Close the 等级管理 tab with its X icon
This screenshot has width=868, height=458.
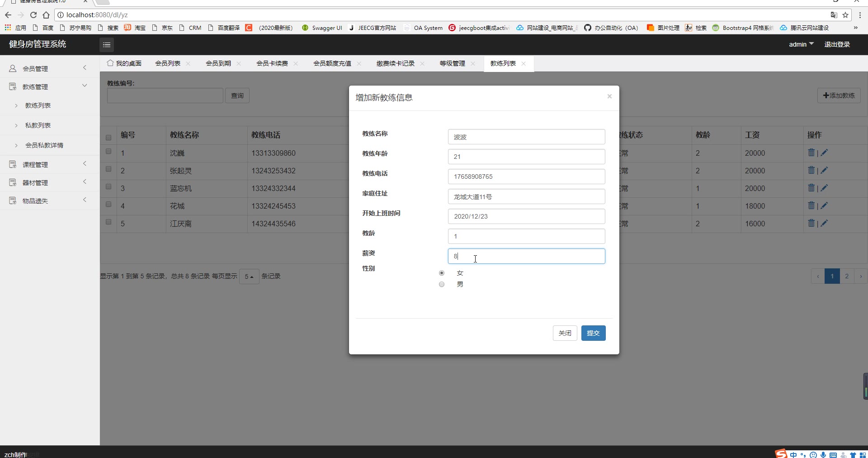[x=473, y=64]
